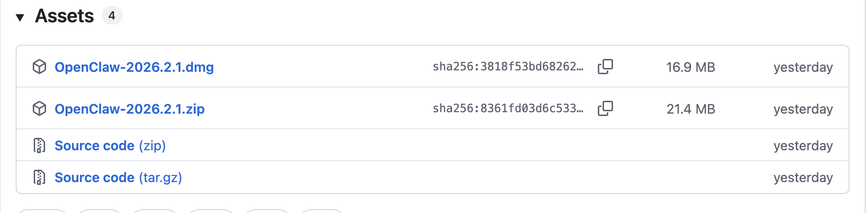Collapse the Assets section triangle
The height and width of the screenshot is (213, 868).
click(x=19, y=18)
